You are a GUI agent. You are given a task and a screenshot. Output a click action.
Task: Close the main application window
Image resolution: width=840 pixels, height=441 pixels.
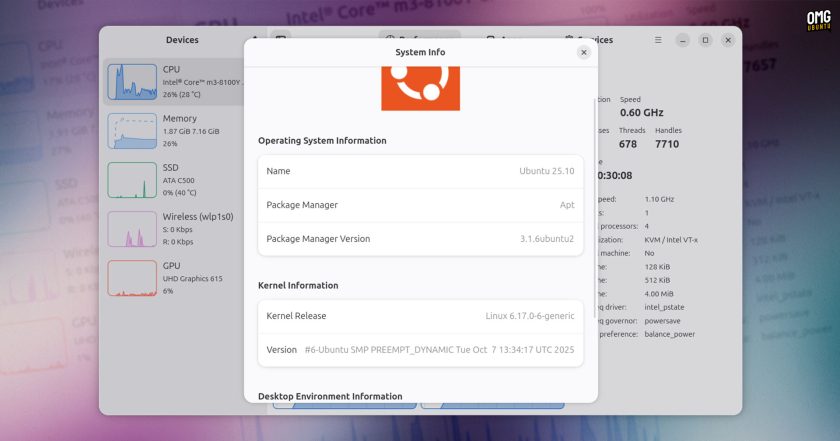728,40
